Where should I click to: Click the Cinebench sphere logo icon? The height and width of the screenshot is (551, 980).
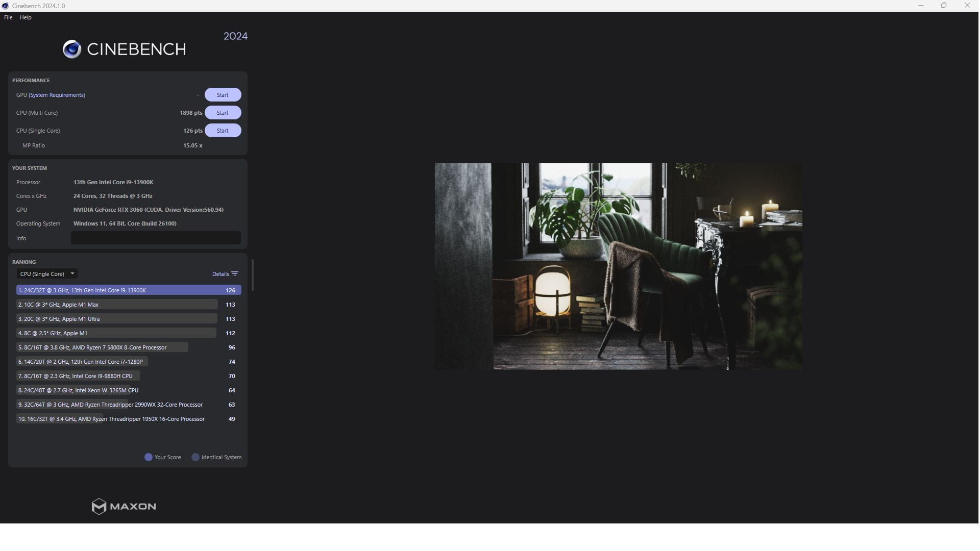point(72,49)
